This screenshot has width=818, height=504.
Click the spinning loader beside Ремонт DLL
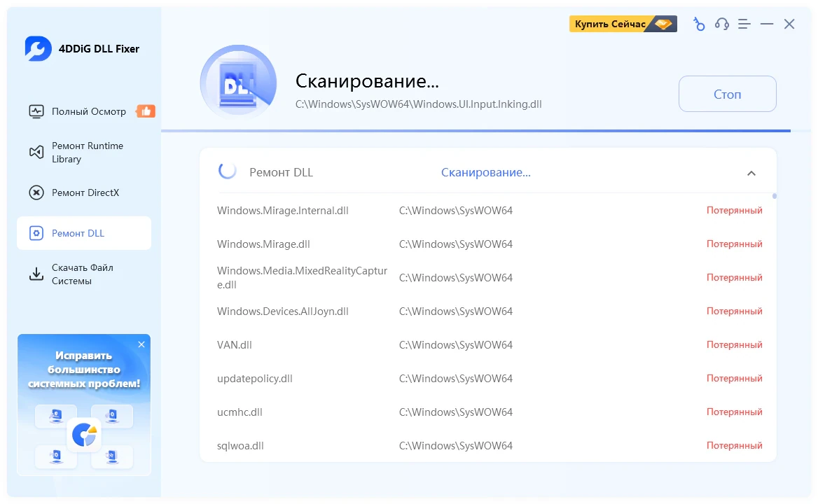click(x=228, y=170)
